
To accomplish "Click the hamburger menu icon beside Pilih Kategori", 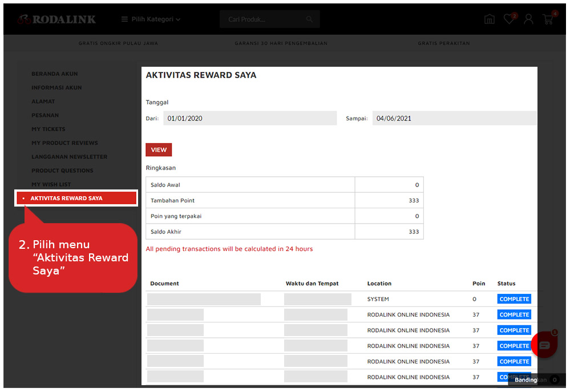I will click(124, 19).
